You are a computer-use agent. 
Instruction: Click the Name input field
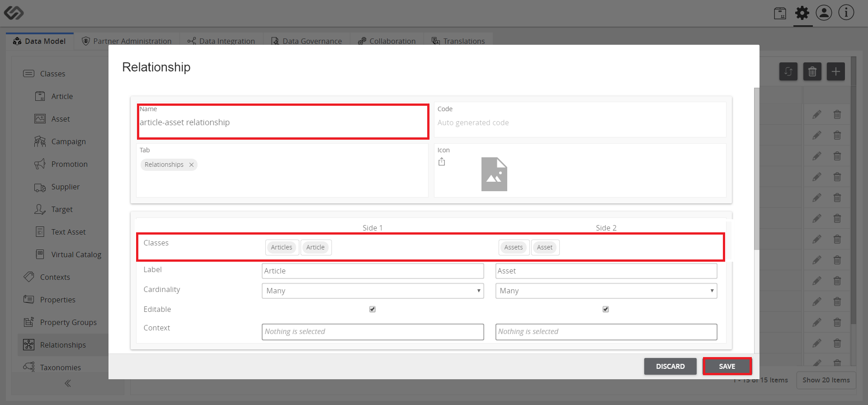(x=283, y=122)
